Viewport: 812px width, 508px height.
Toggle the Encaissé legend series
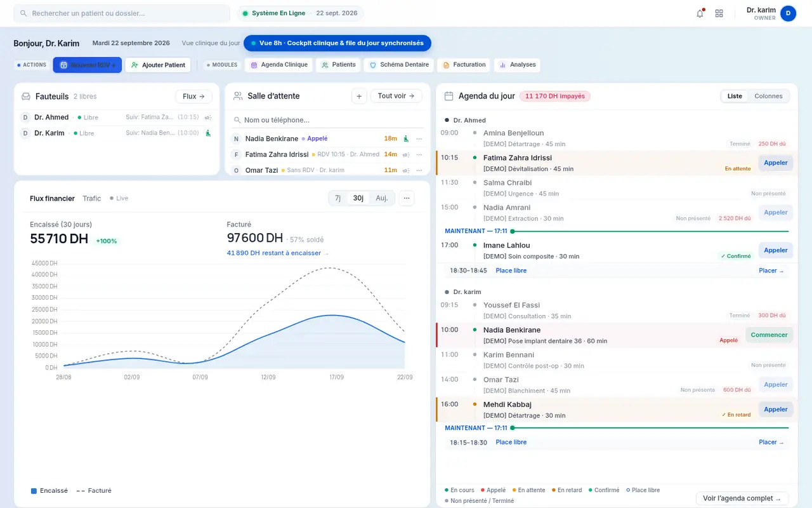pyautogui.click(x=49, y=490)
